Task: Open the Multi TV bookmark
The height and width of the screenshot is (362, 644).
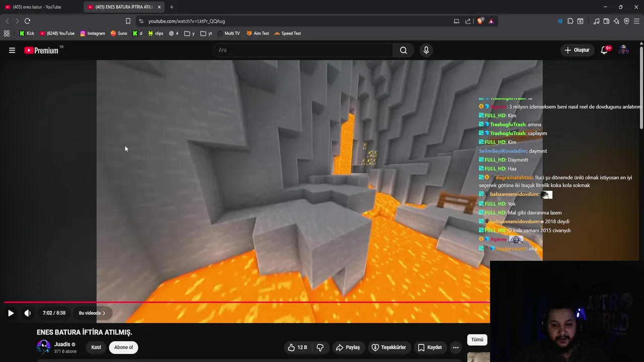Action: pos(228,34)
